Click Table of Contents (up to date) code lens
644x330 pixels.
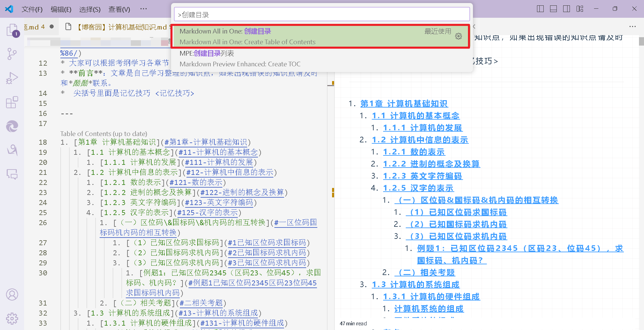point(104,134)
